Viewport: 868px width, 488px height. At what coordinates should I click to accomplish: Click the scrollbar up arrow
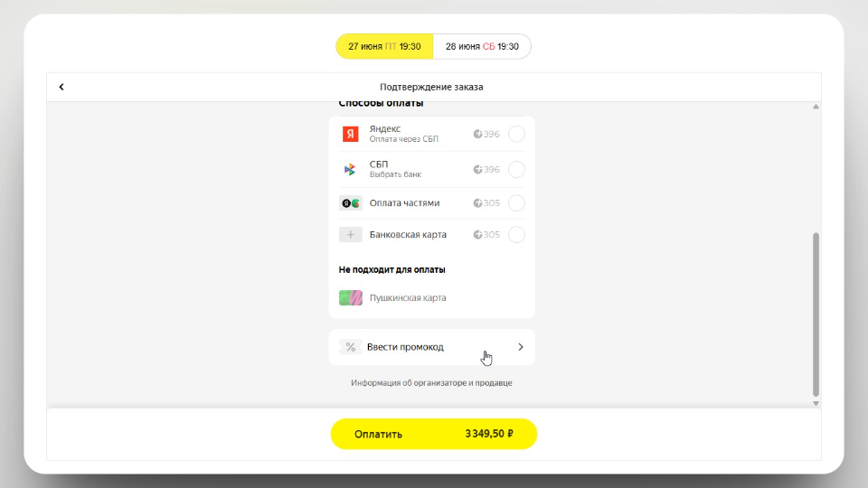(x=816, y=107)
